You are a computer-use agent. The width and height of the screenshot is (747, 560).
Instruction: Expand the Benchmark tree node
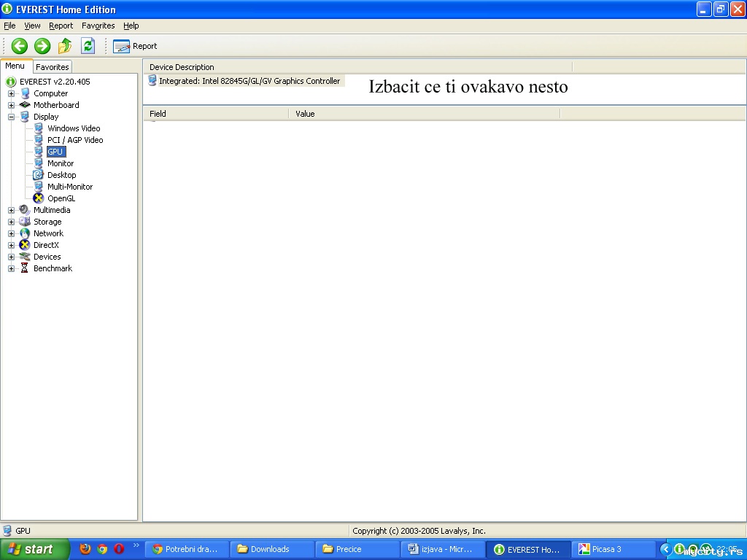pos(11,268)
